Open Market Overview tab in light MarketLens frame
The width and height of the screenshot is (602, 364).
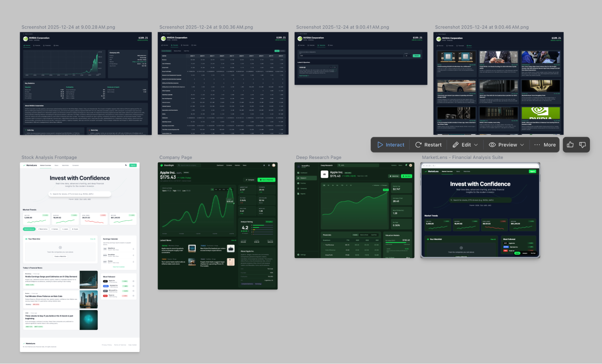point(46,165)
